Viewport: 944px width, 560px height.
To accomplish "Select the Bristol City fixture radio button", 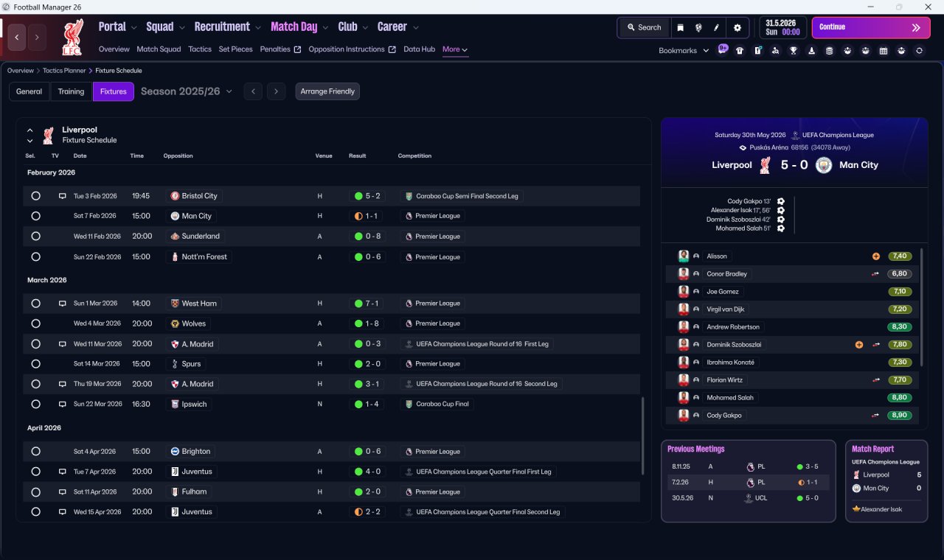I will click(x=35, y=196).
